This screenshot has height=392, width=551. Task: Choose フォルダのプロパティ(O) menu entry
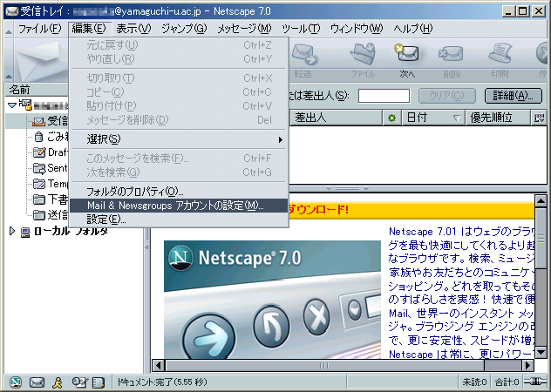(x=180, y=192)
